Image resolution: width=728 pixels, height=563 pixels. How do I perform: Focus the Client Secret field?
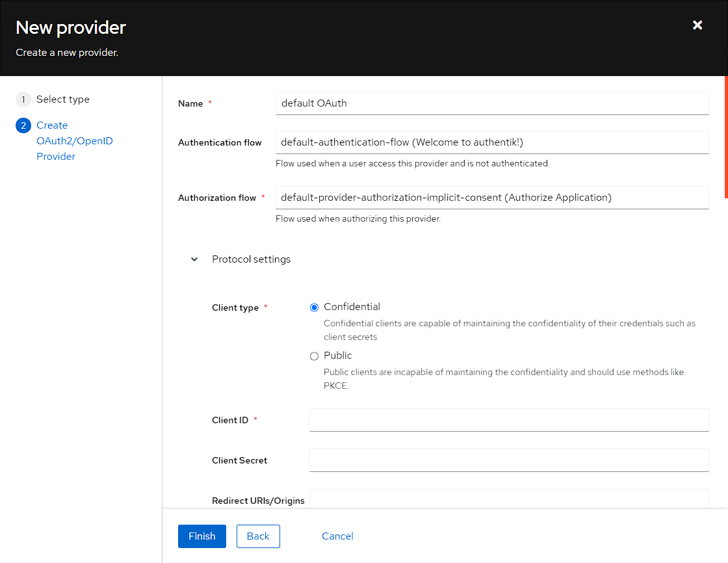(x=508, y=460)
